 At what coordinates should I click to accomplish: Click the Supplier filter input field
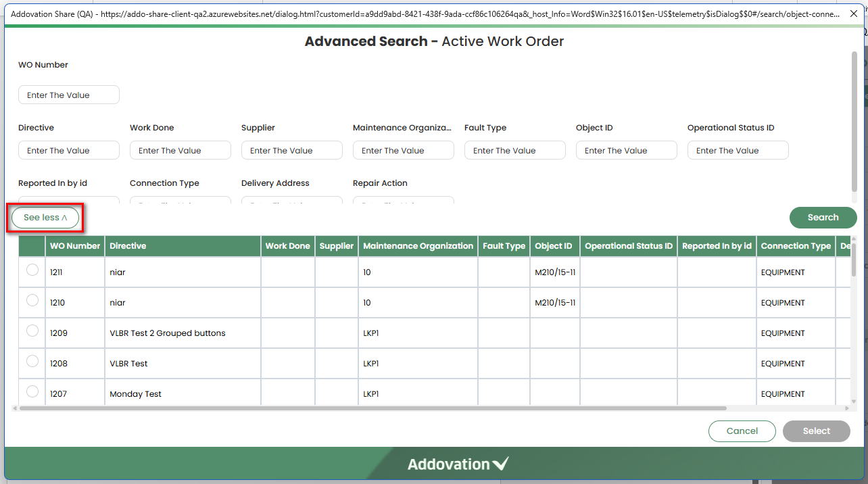292,151
